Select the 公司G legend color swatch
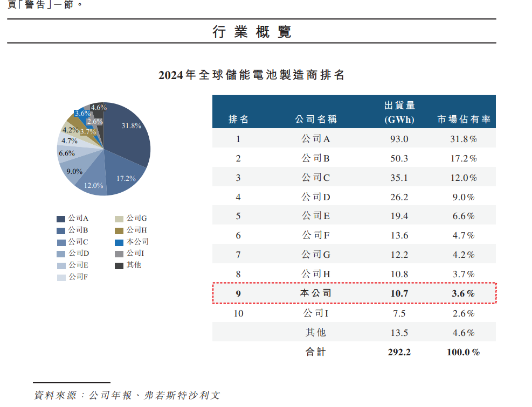 pos(119,219)
